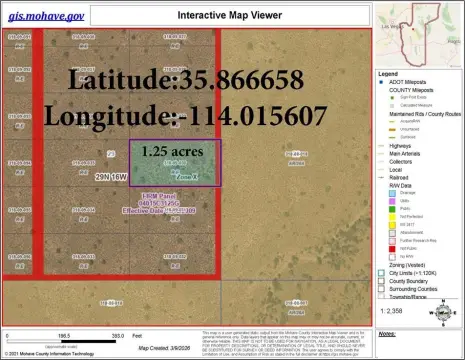
Task: Click the Unsurfaced orange line symbol
Action: (x=393, y=129)
